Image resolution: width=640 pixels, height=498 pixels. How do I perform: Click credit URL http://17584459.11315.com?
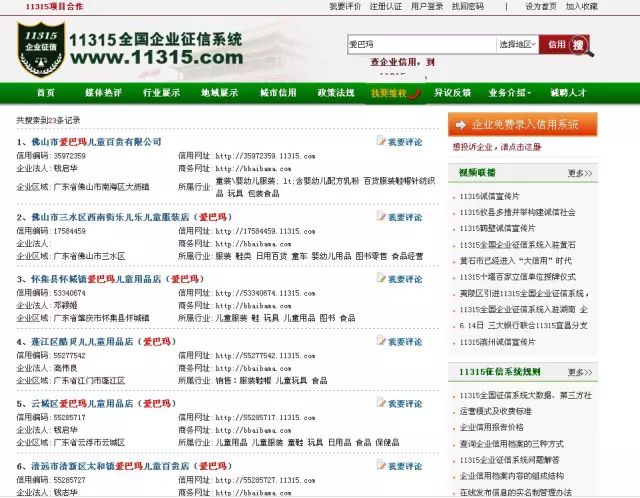265,231
